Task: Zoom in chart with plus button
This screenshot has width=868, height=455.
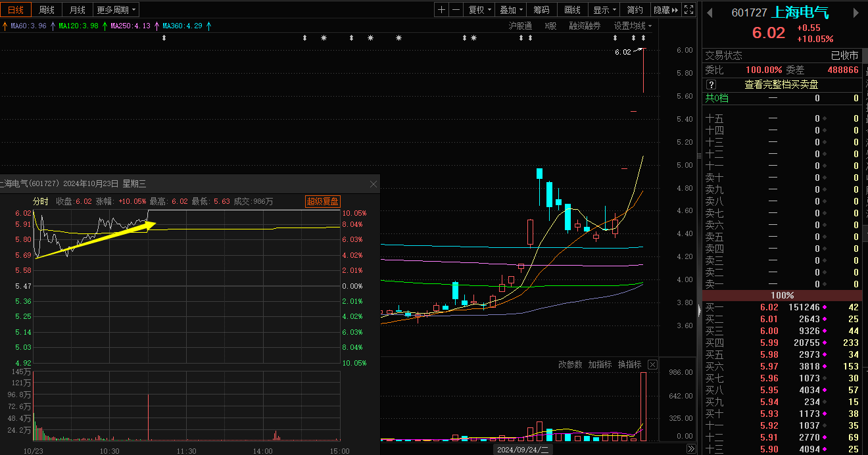Action: (441, 10)
